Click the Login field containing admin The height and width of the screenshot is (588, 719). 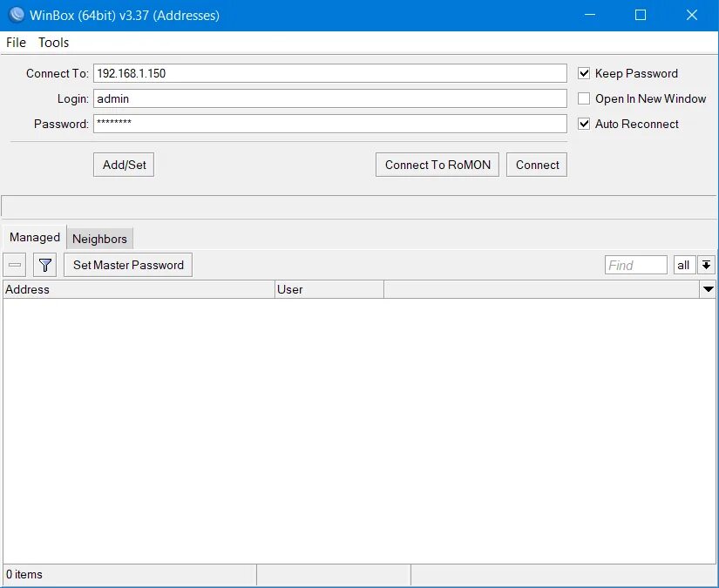[330, 98]
